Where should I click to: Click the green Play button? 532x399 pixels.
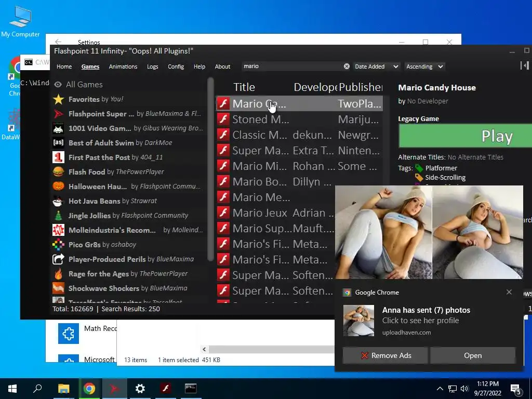coord(465,136)
